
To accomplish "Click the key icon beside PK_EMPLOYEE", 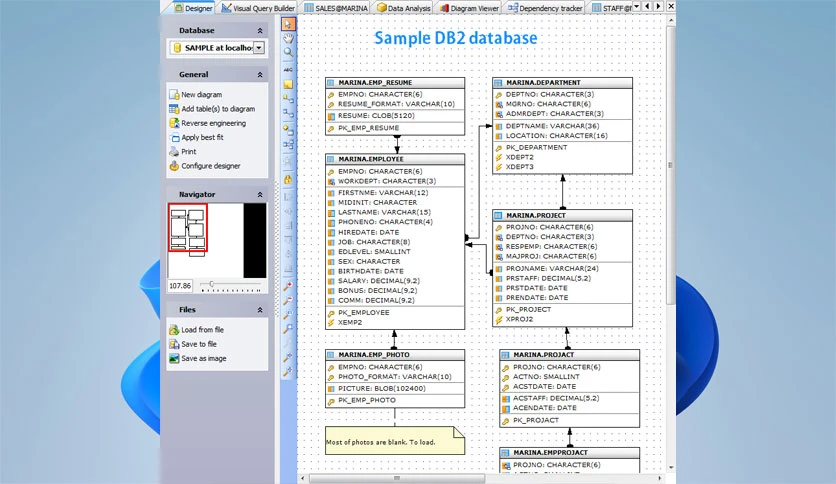I will [x=331, y=313].
